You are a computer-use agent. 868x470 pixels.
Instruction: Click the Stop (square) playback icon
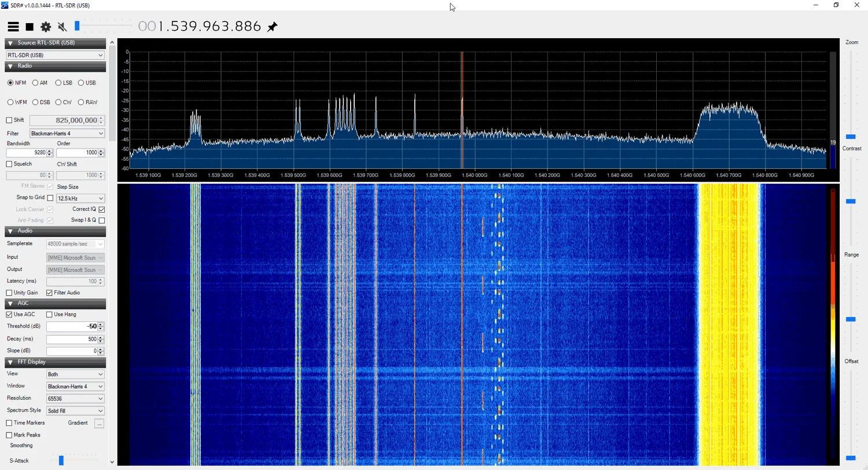point(29,27)
